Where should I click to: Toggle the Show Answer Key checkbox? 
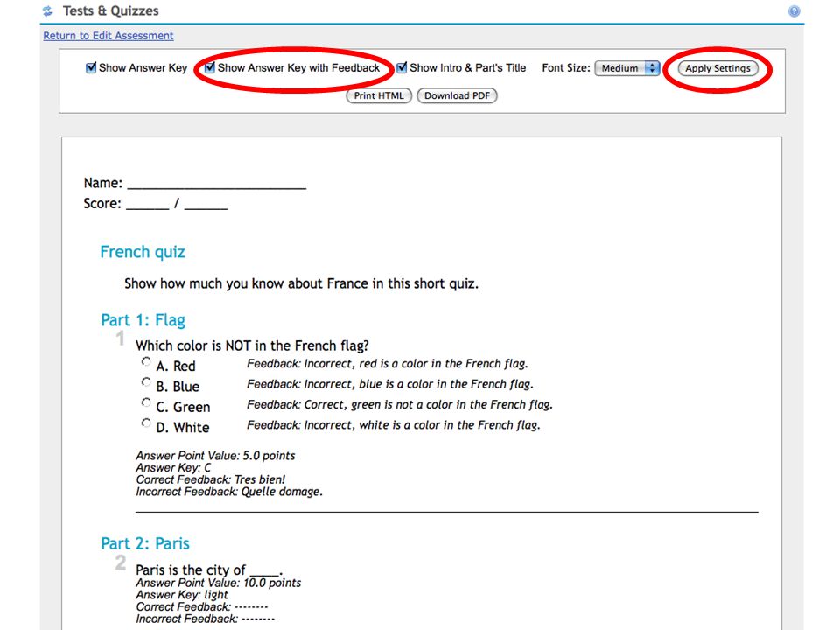91,67
